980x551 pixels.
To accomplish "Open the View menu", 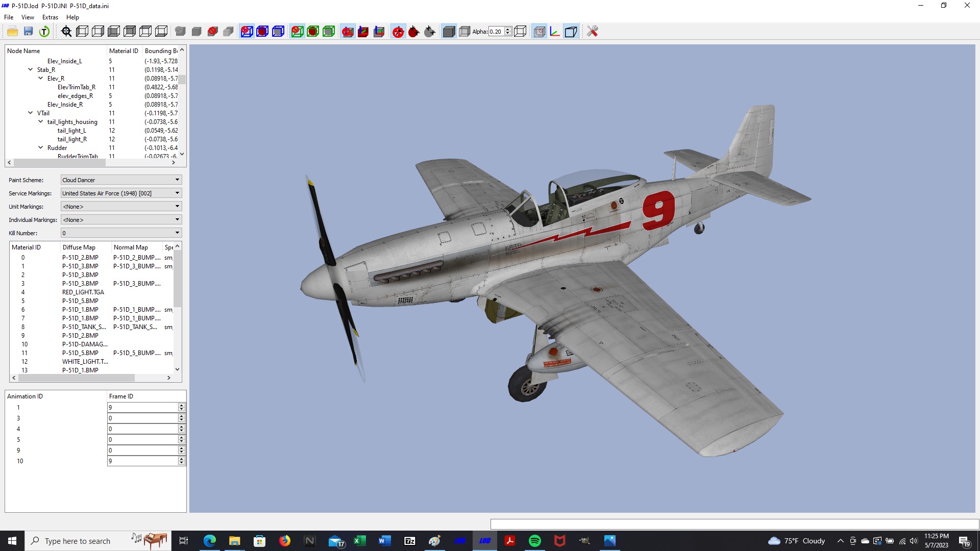I will click(x=28, y=17).
